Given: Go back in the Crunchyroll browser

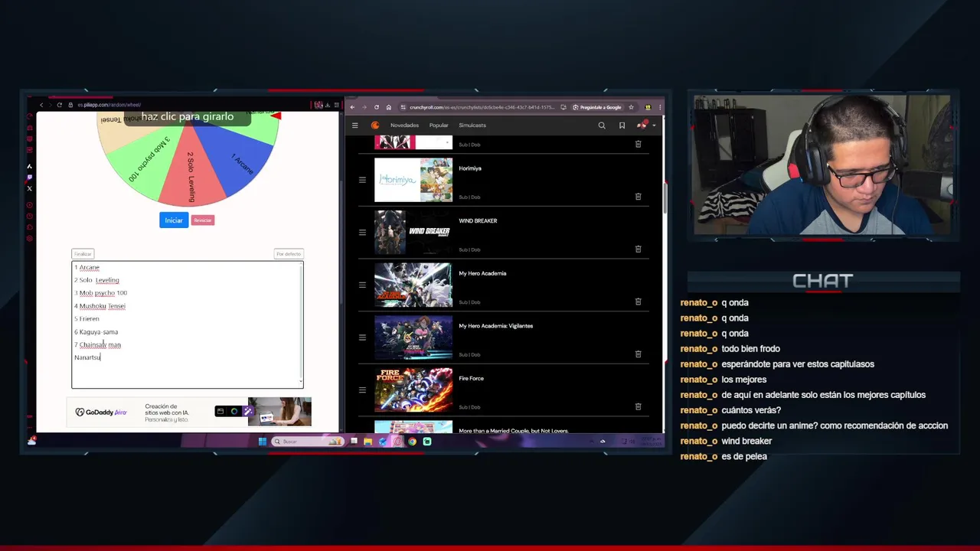Looking at the screenshot, I should [352, 107].
